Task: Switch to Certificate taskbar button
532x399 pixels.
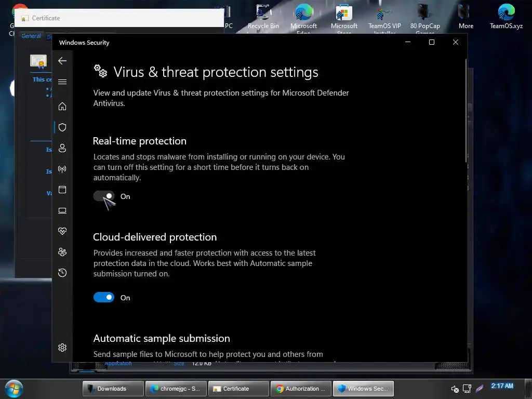Action: tap(238, 389)
